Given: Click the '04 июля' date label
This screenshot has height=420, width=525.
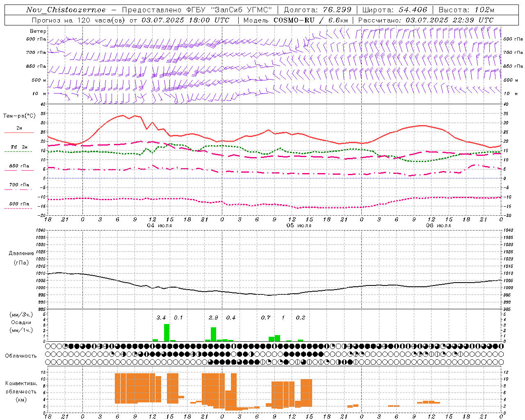Looking at the screenshot, I should [160, 226].
